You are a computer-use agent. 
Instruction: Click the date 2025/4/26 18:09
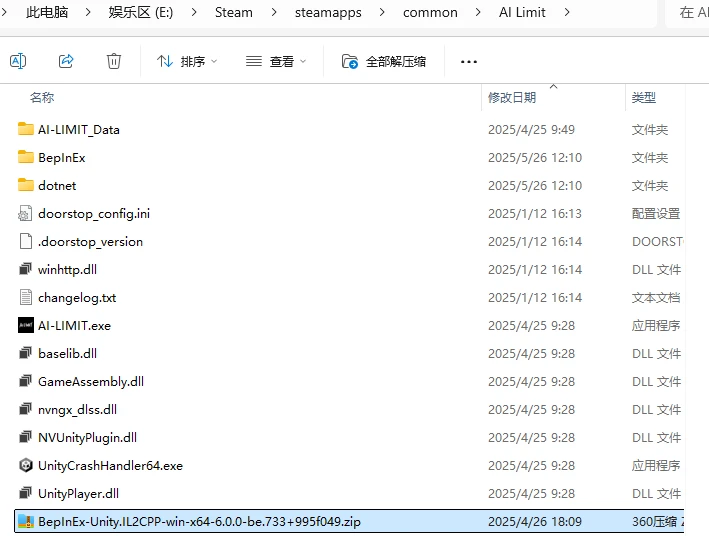(x=534, y=522)
